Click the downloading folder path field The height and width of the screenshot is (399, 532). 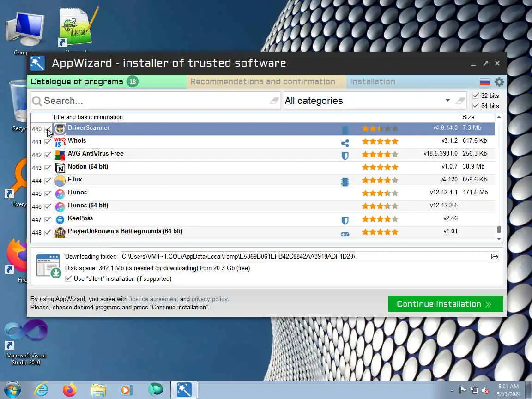point(305,256)
